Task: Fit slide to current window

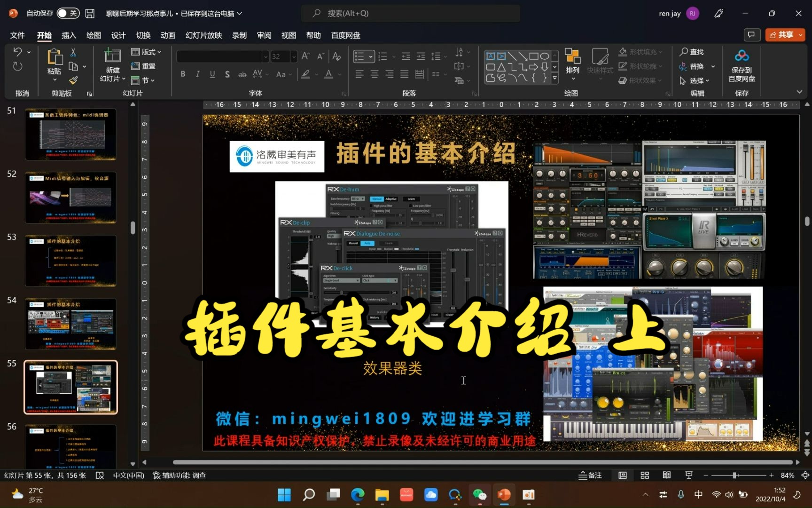Action: [805, 475]
